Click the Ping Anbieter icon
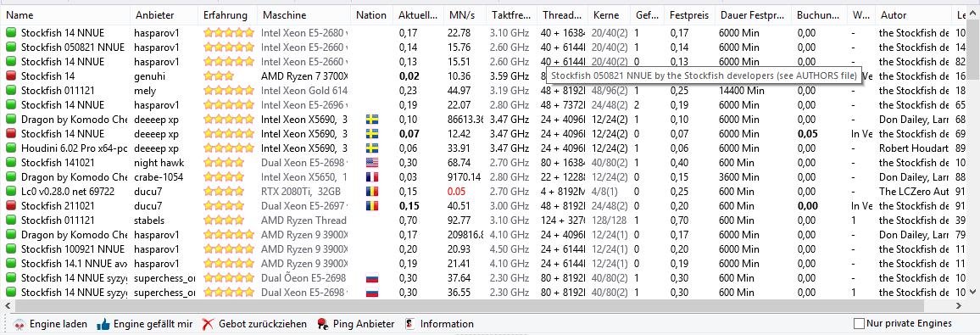 [322, 324]
